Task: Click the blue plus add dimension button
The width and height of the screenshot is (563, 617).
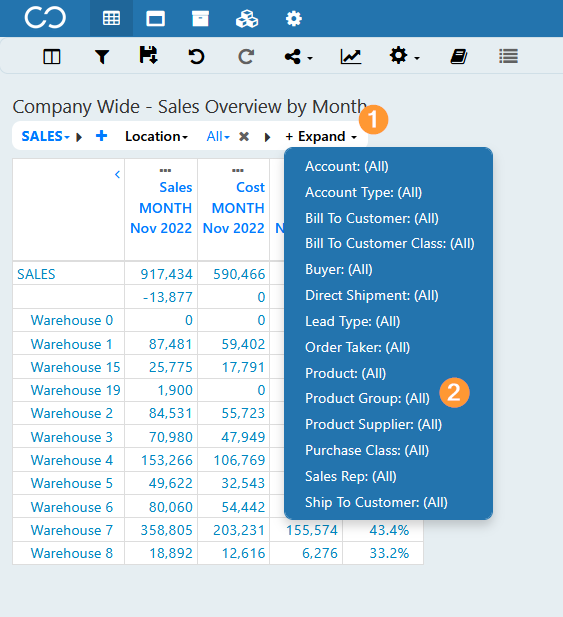Action: pyautogui.click(x=102, y=136)
